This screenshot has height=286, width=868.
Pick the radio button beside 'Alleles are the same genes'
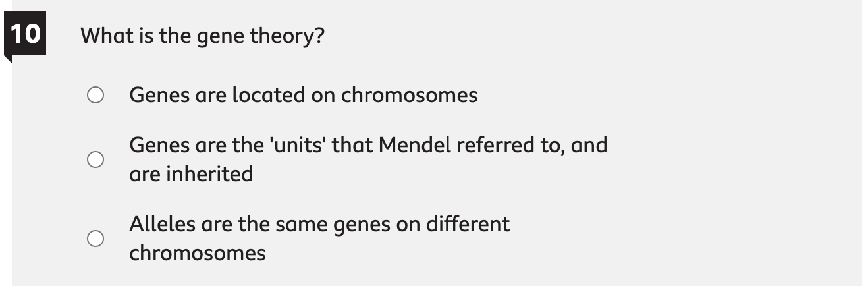95,239
